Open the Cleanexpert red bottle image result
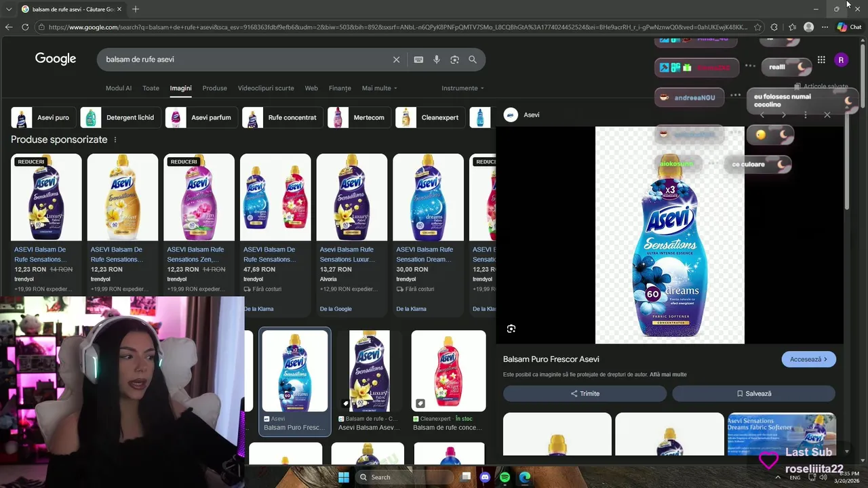 [x=448, y=381]
